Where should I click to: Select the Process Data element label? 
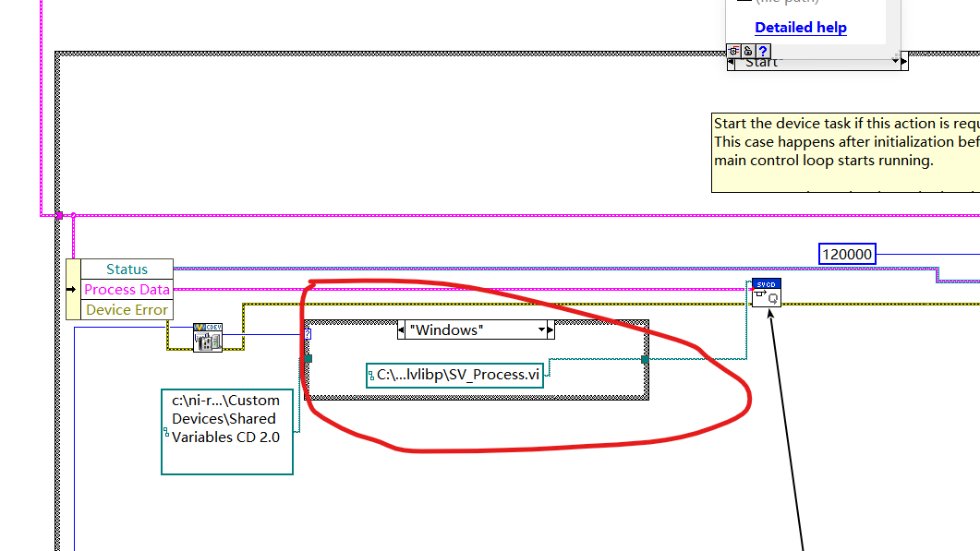(126, 289)
